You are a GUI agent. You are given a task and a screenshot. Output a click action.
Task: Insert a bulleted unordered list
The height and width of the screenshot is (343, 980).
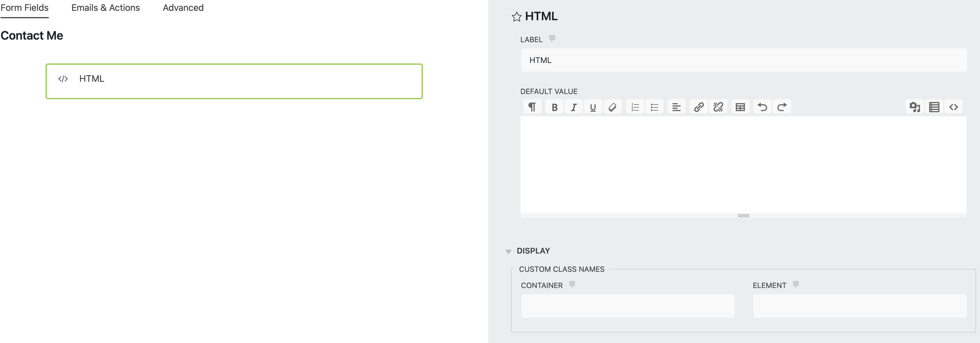(654, 107)
